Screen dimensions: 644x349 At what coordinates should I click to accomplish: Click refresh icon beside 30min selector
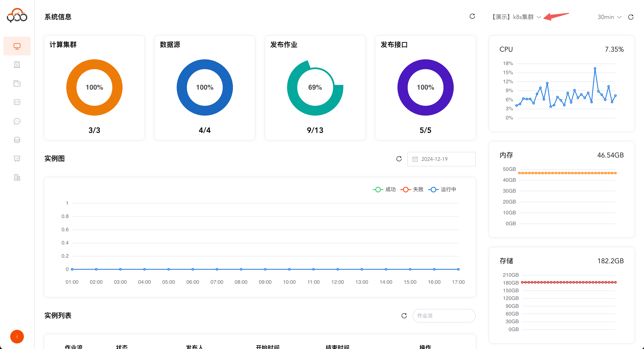pos(631,17)
